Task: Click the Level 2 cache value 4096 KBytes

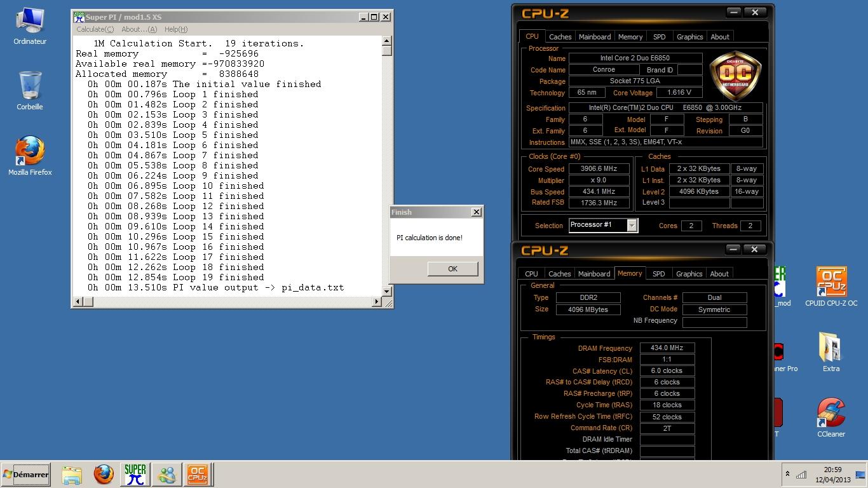Action: 699,191
